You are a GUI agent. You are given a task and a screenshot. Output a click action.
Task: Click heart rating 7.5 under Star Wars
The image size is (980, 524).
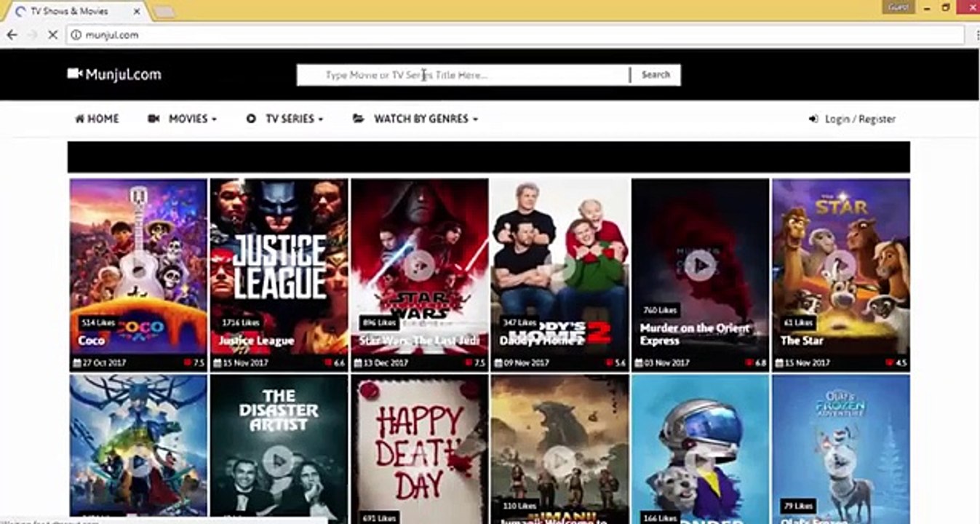click(475, 362)
